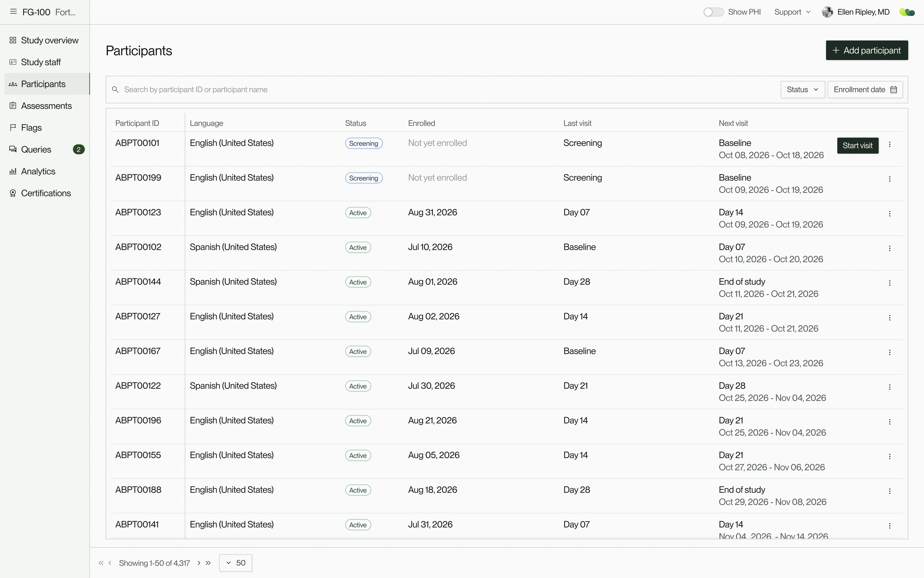
Task: Click the Active badge for ABPT00122
Action: click(358, 386)
